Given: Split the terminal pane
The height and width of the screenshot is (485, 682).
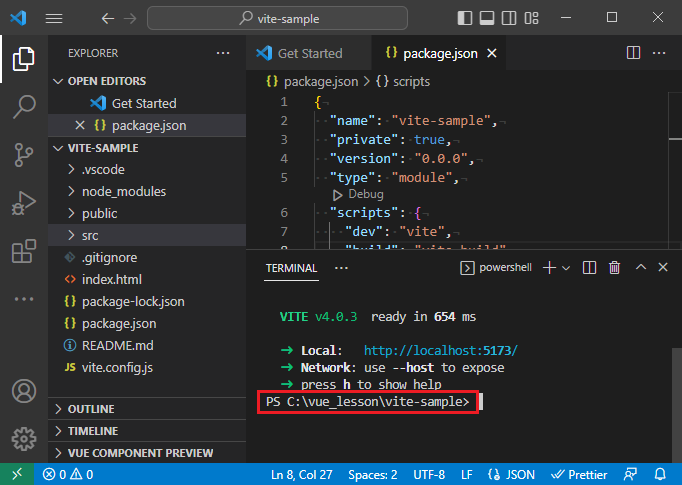Looking at the screenshot, I should tap(589, 268).
